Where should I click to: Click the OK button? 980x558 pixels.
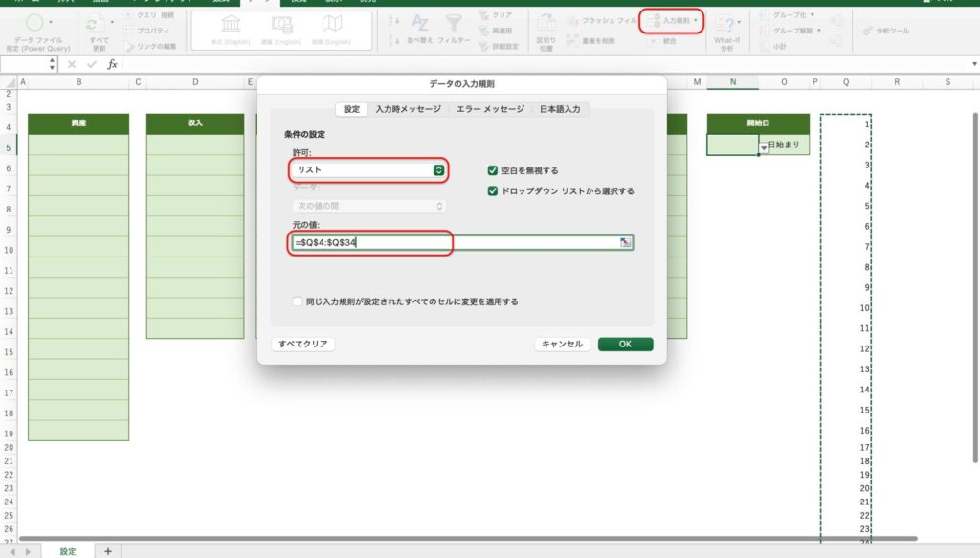click(625, 344)
